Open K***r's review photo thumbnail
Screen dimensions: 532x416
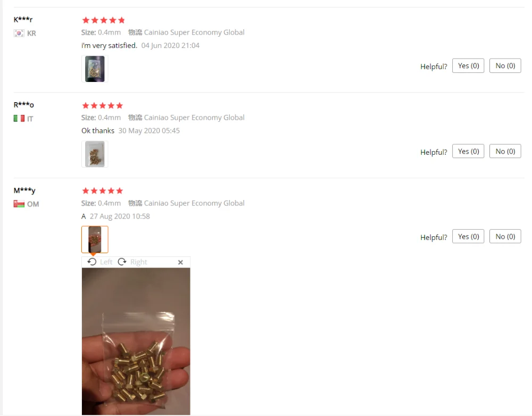pos(95,69)
